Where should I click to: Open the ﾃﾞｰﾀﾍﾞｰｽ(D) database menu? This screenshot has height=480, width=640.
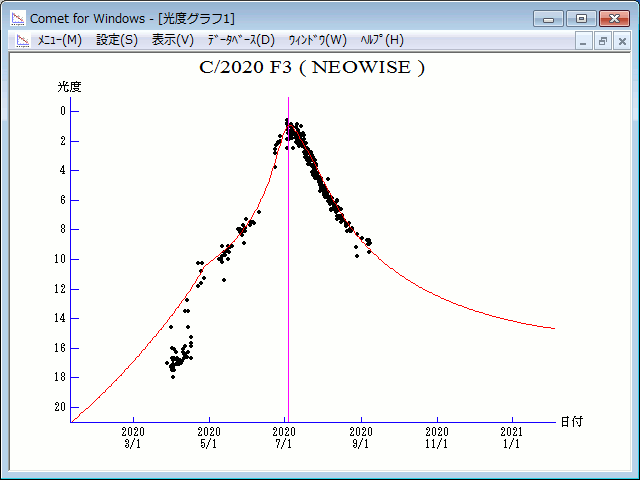point(240,40)
